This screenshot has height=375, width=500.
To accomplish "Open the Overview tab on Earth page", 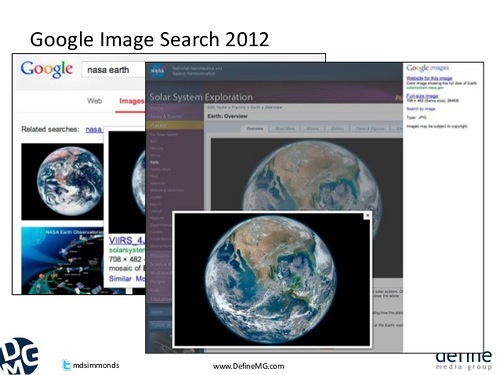I will (x=255, y=129).
